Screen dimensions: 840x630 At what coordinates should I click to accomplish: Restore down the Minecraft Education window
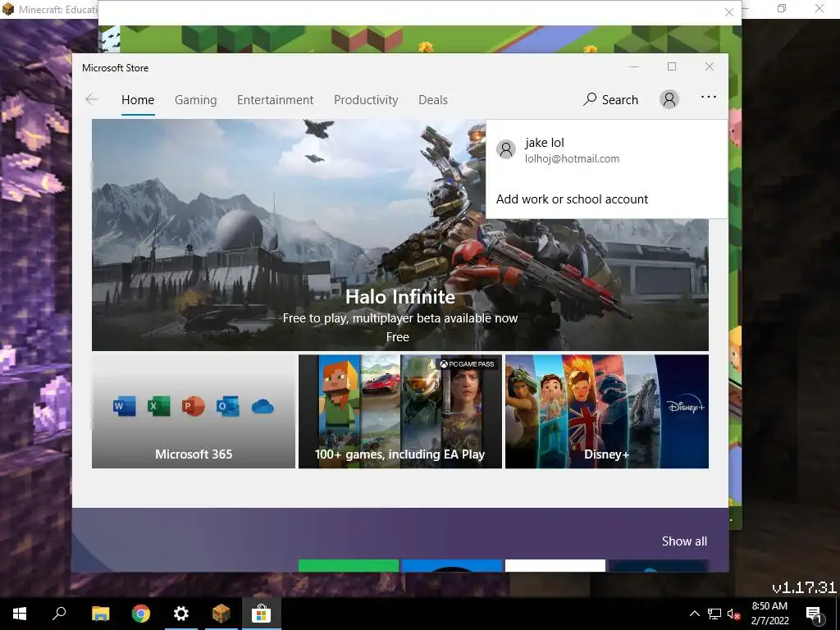(x=782, y=8)
